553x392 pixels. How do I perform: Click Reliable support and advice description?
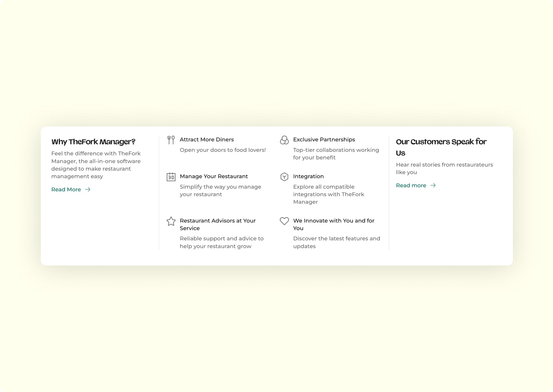coord(221,242)
